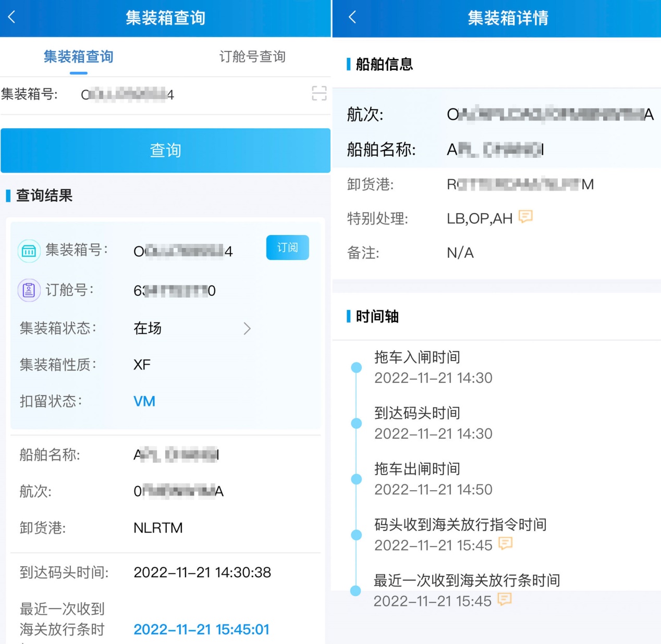Go back from the 集装箱查询 screen
Viewport: 661px width, 644px height.
tap(12, 17)
